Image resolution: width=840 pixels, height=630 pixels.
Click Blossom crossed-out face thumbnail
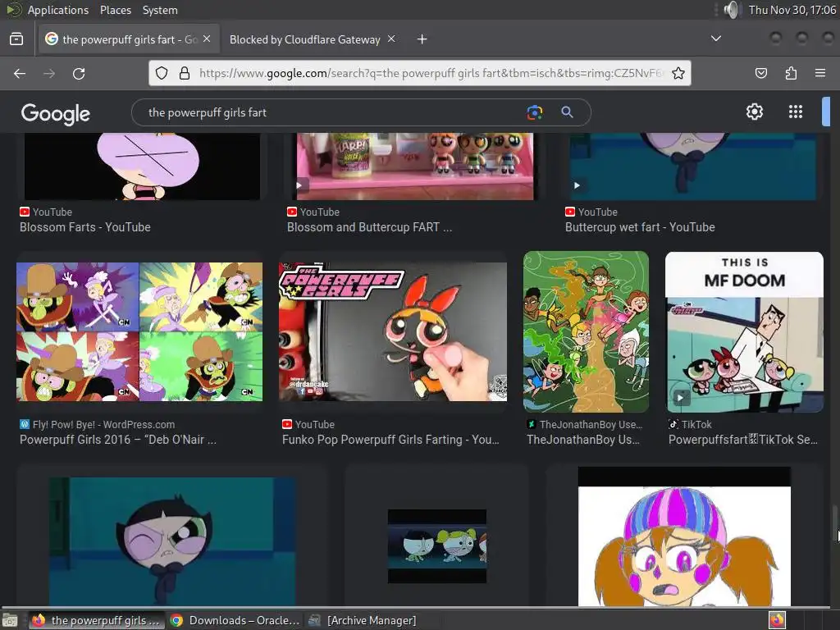(x=142, y=166)
